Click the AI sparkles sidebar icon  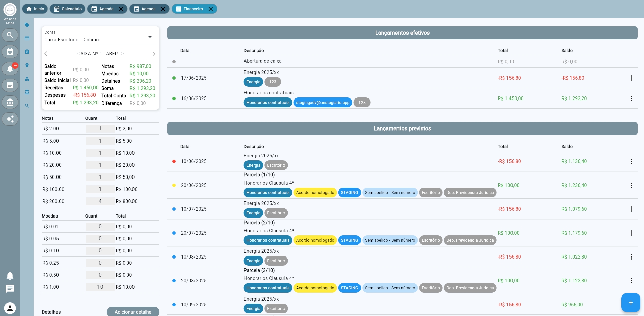pyautogui.click(x=10, y=119)
